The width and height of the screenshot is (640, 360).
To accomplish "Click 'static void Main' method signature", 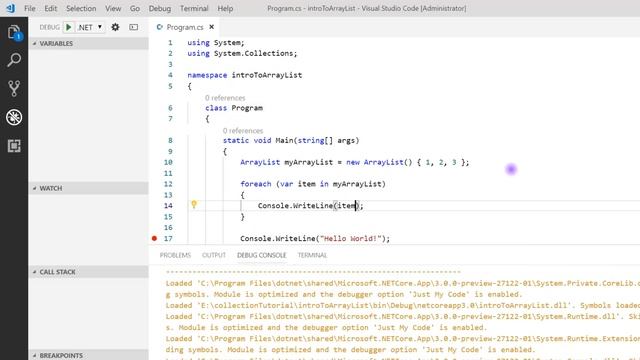I will point(291,140).
